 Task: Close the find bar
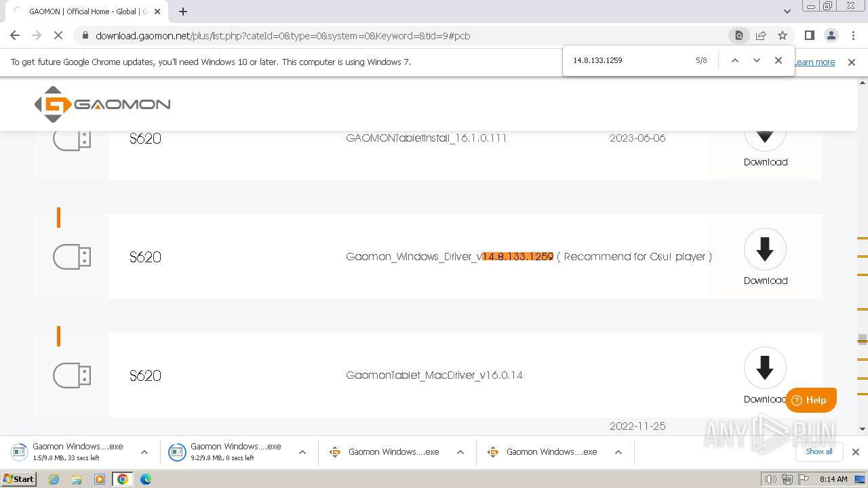(x=778, y=60)
